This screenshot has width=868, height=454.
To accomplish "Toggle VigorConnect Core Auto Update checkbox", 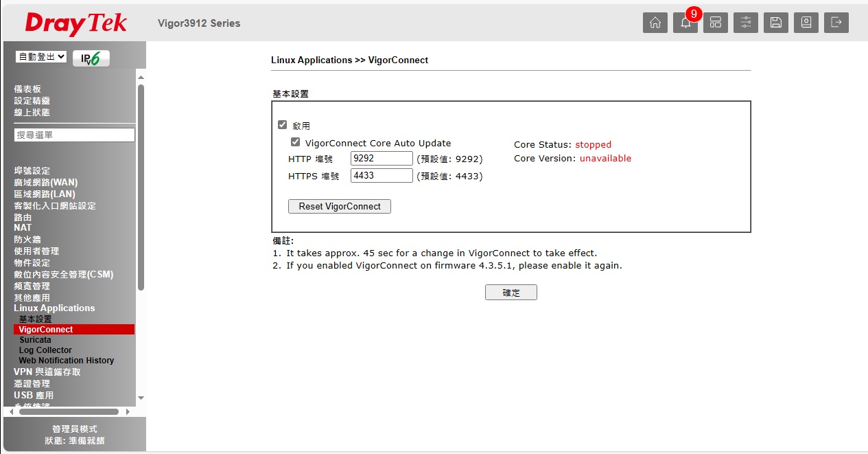I will 295,142.
